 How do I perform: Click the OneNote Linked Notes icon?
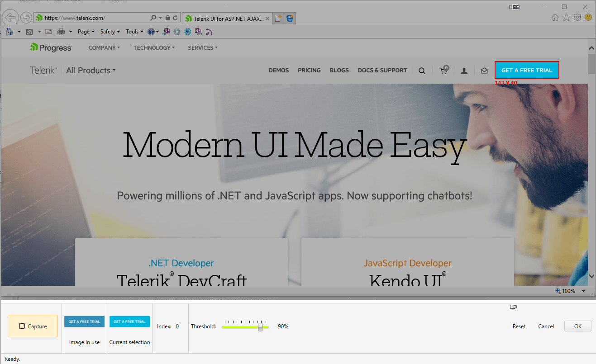(x=198, y=32)
